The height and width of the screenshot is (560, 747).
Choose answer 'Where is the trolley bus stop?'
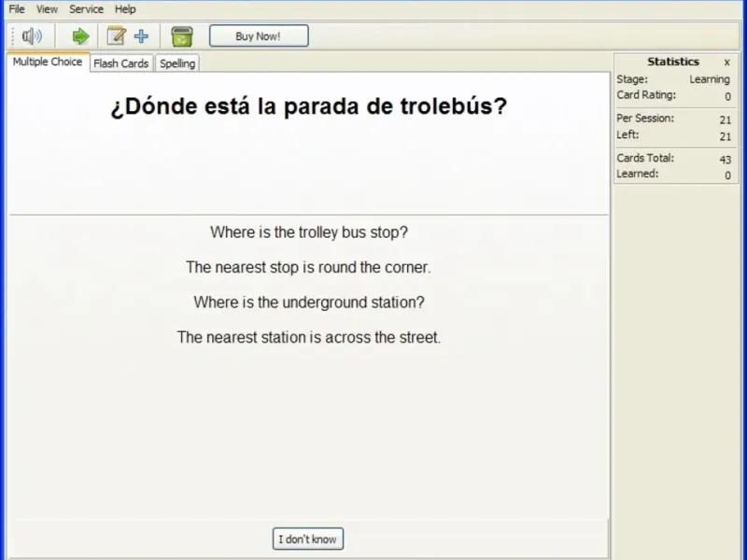[x=309, y=232]
